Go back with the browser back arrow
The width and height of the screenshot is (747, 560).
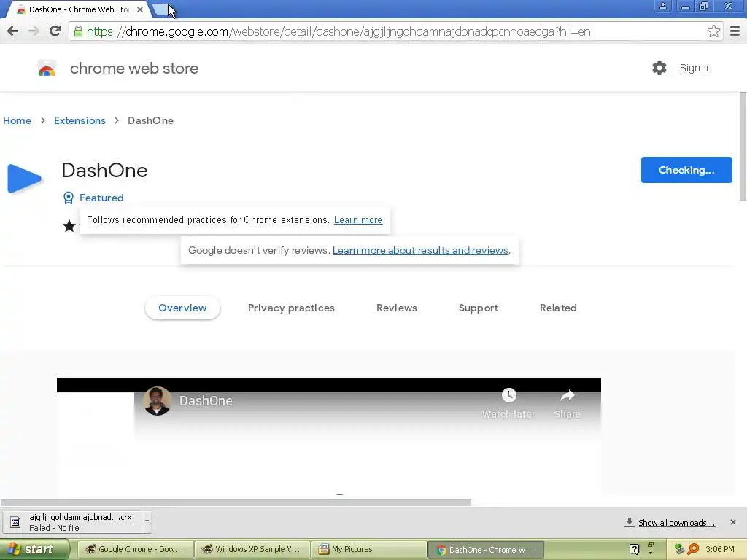13,31
